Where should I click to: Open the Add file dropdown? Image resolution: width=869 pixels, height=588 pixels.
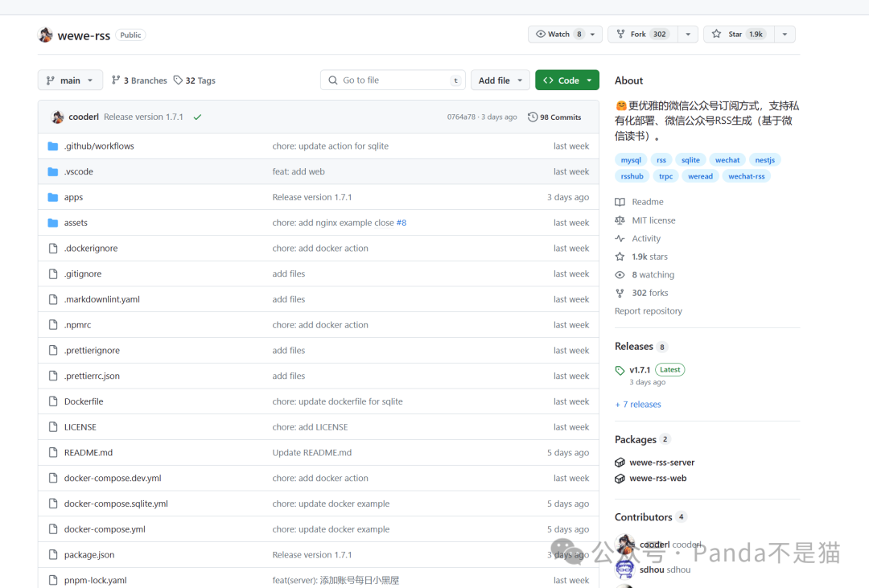[x=500, y=80]
